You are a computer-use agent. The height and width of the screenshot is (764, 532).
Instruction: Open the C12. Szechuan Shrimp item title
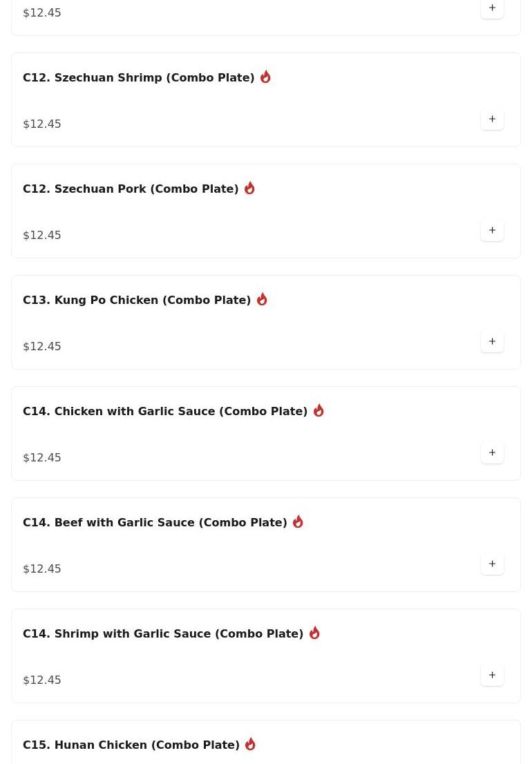click(138, 78)
